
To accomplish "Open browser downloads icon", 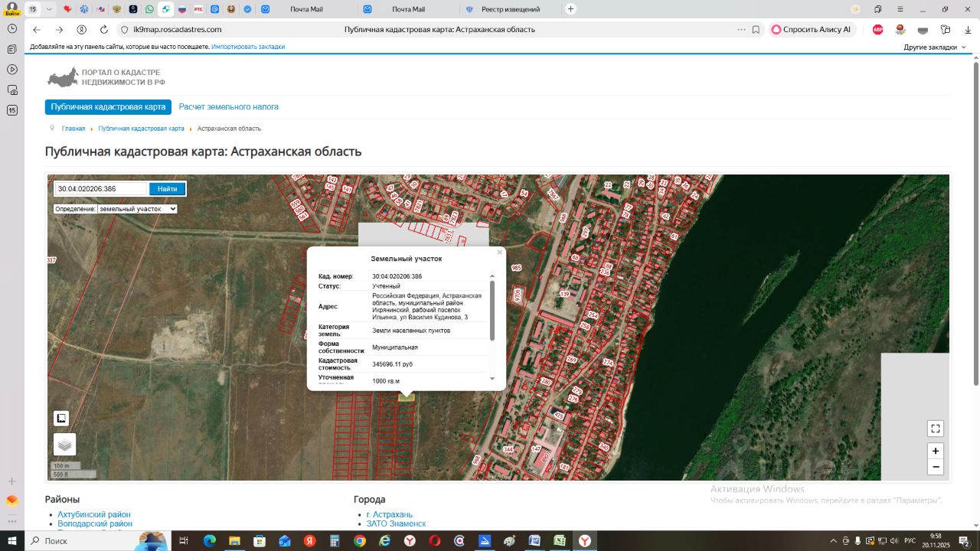I will pos(968,30).
